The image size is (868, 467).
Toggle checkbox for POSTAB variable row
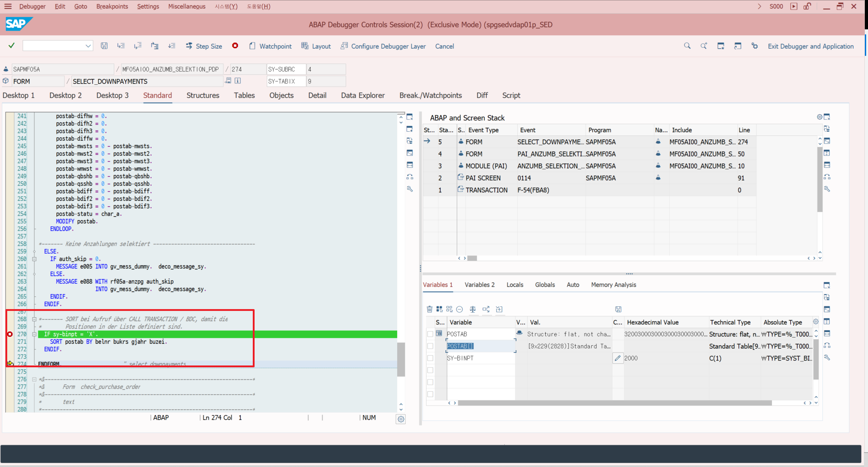pos(430,334)
